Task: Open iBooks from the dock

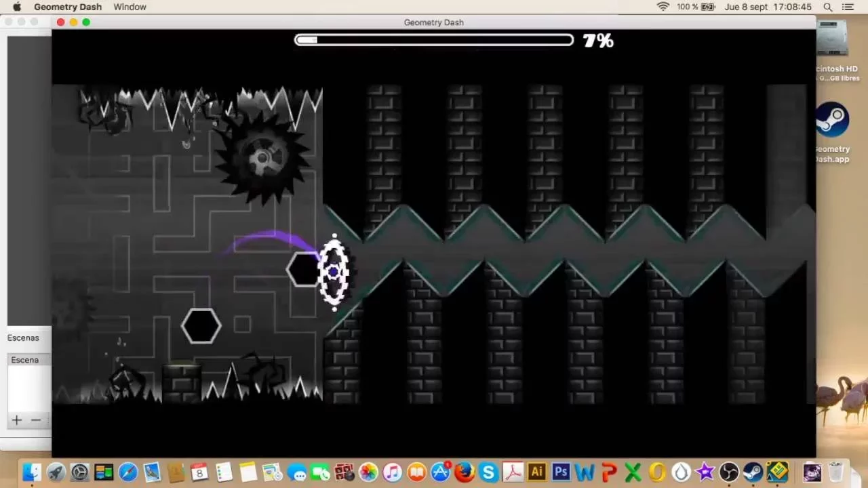Action: click(x=416, y=472)
